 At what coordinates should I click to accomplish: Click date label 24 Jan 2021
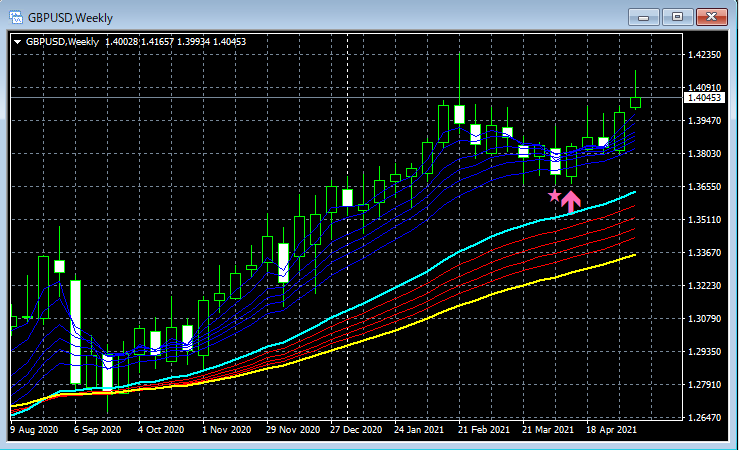[x=419, y=430]
